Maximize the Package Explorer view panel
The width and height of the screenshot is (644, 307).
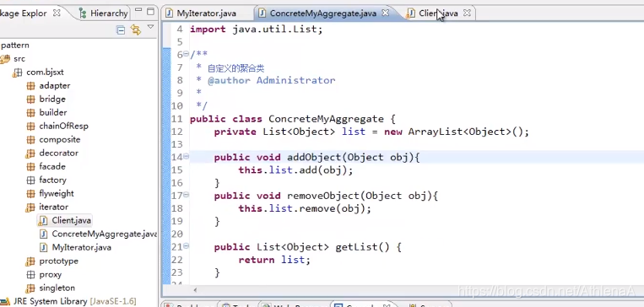point(151,12)
